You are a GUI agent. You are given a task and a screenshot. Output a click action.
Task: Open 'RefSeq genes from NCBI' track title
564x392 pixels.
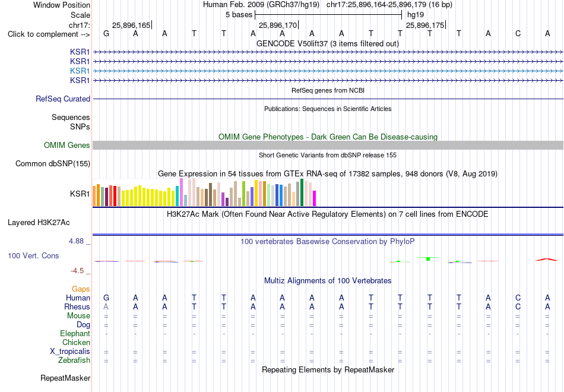[x=328, y=90]
